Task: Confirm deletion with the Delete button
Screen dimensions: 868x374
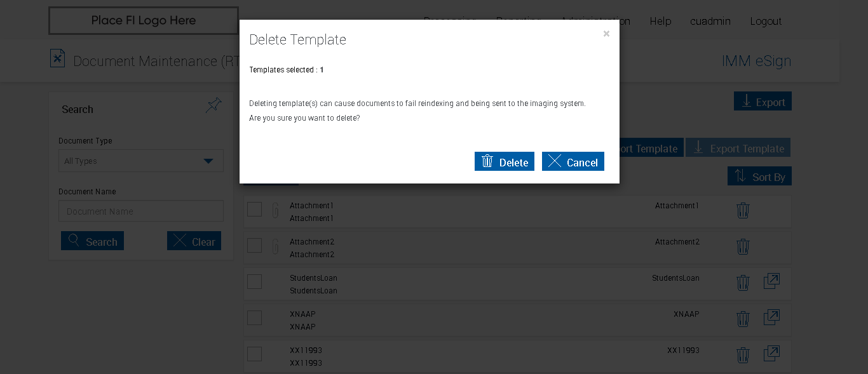Action: pyautogui.click(x=505, y=162)
